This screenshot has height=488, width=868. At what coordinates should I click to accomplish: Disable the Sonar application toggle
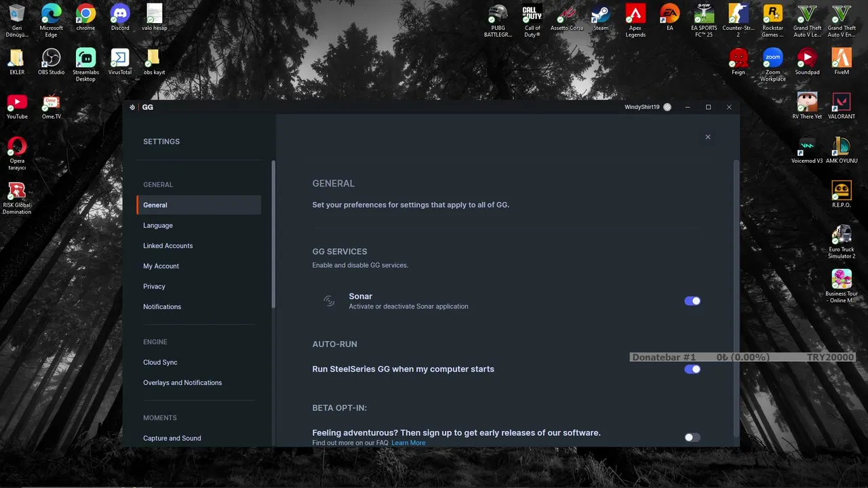coord(692,301)
